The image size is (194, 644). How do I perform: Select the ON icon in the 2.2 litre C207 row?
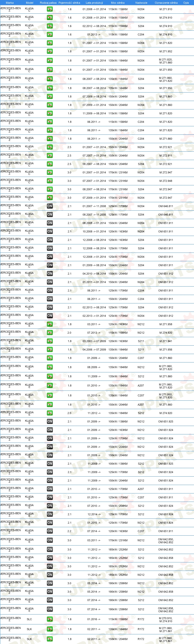click(x=50, y=531)
